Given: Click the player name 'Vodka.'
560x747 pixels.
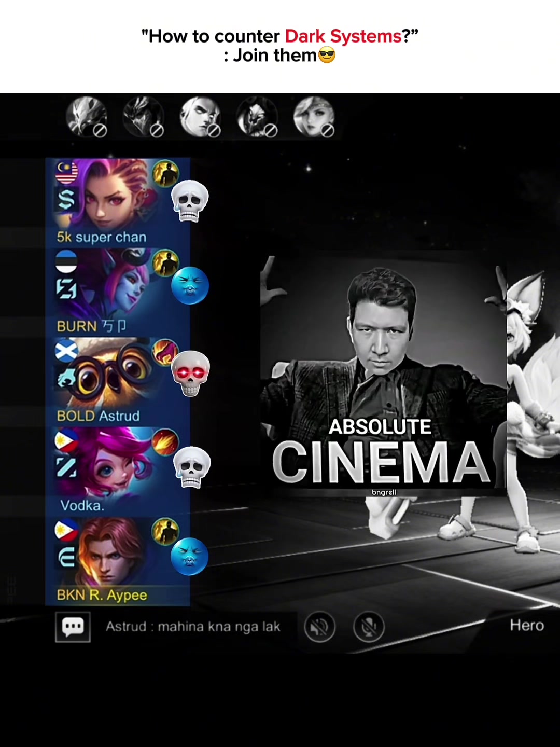Looking at the screenshot, I should 82,506.
